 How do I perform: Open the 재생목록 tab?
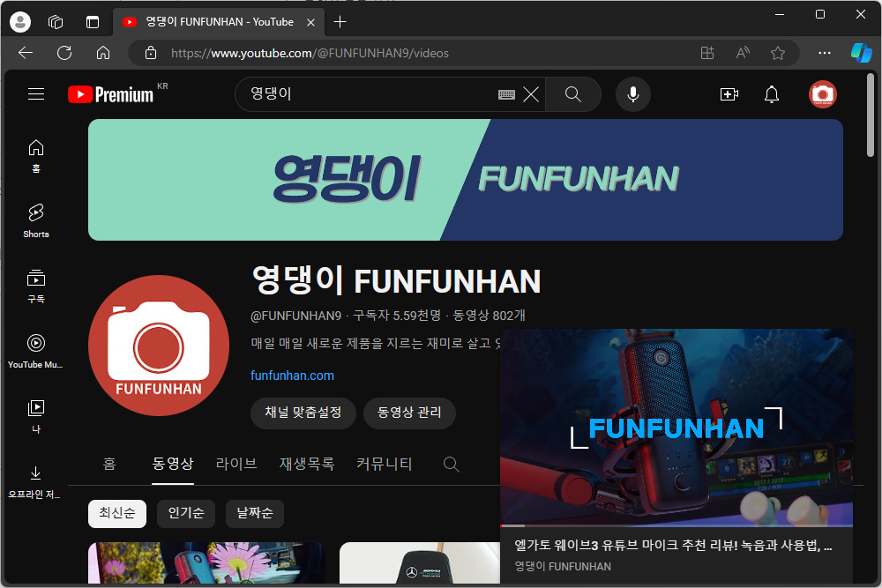(307, 464)
